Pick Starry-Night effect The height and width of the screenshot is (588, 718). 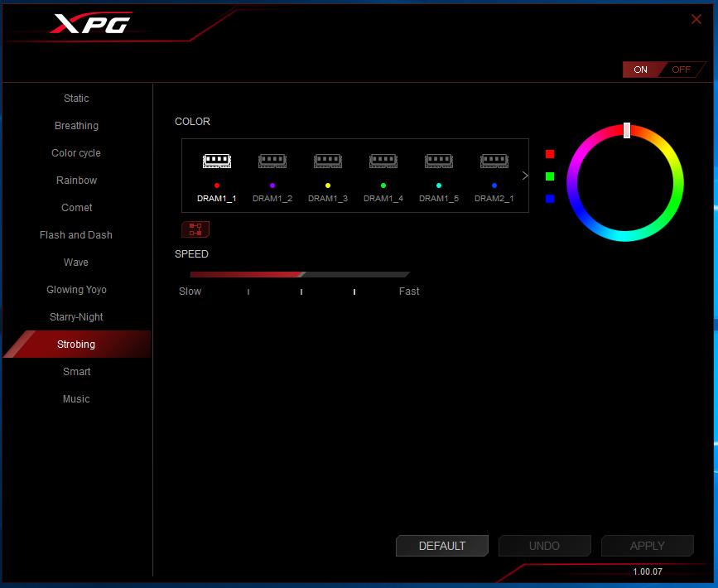coord(76,317)
